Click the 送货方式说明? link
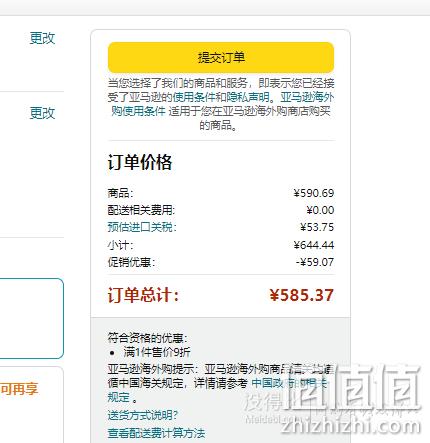This screenshot has width=430, height=443. (143, 415)
